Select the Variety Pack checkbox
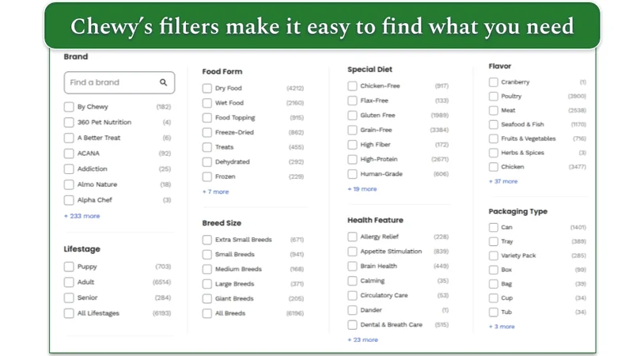Screen dimensions: 644x356 click(493, 256)
